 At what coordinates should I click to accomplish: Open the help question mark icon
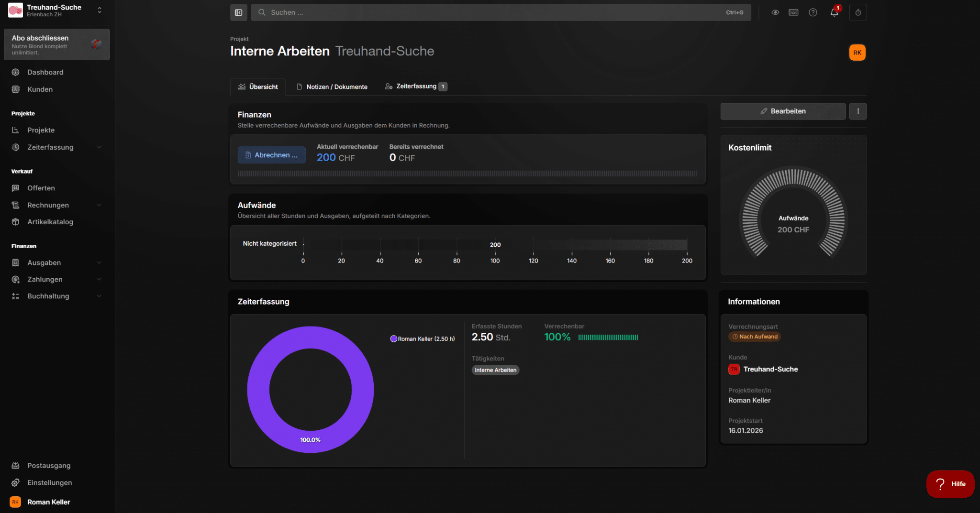pos(813,12)
